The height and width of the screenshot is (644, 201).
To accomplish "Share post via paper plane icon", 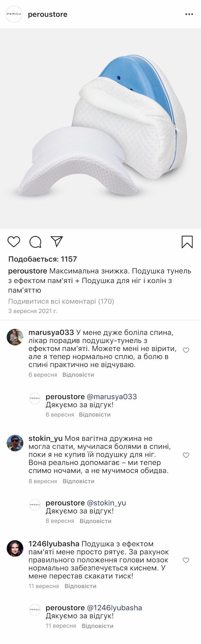I will [57, 241].
